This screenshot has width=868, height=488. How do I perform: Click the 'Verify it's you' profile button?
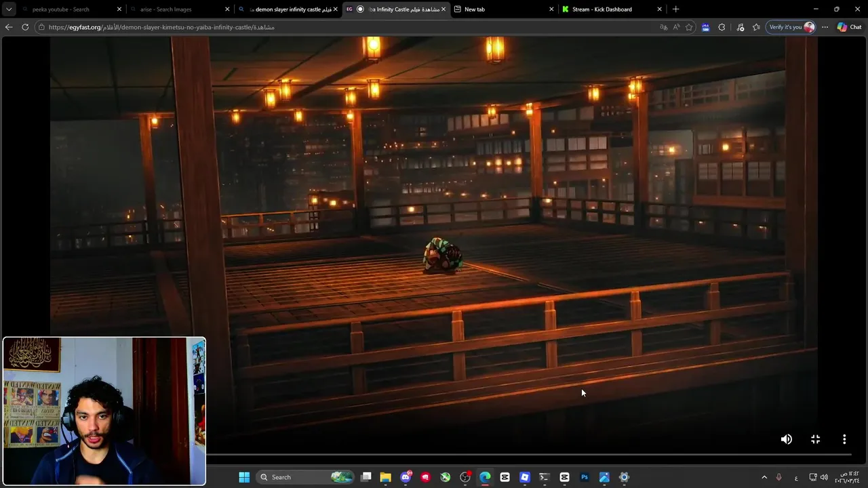pyautogui.click(x=791, y=27)
